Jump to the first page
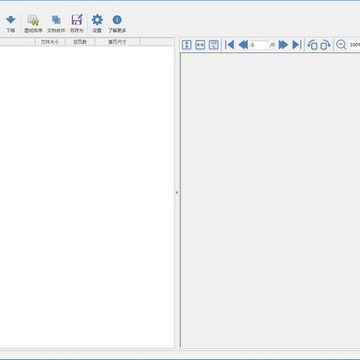This screenshot has width=360, height=360. pos(230,45)
